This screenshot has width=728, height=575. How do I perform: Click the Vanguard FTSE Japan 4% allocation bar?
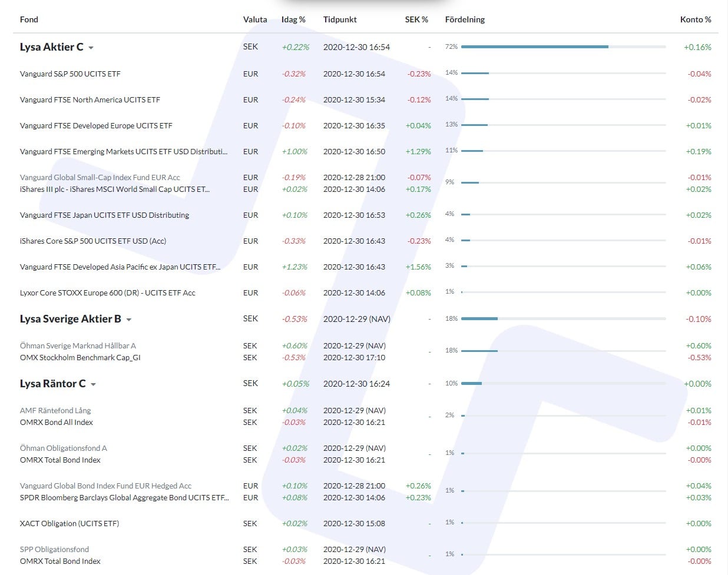click(x=564, y=214)
